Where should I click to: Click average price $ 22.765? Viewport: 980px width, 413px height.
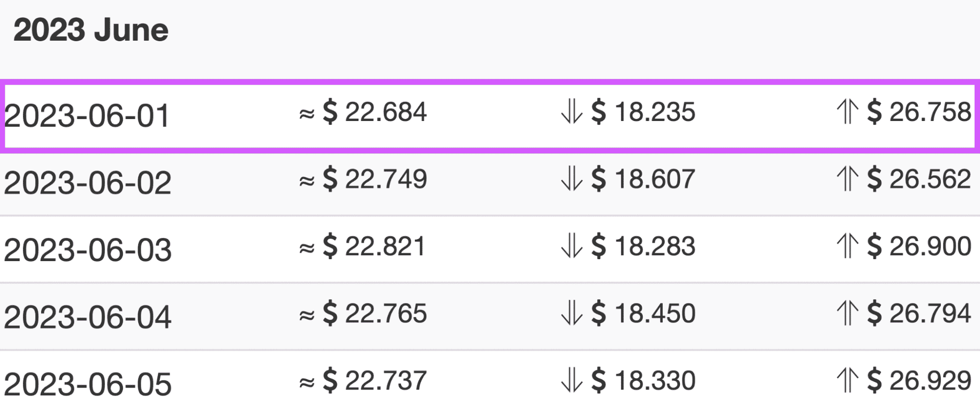point(375,313)
